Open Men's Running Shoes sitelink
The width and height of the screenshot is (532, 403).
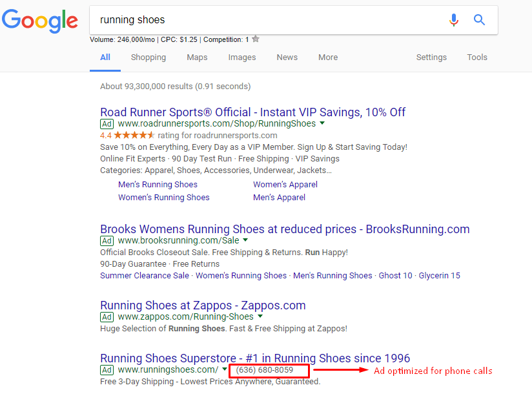tap(158, 184)
